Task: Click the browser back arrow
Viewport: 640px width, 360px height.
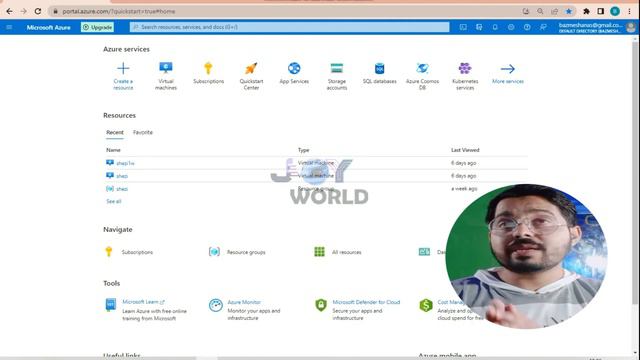Action: [9, 11]
